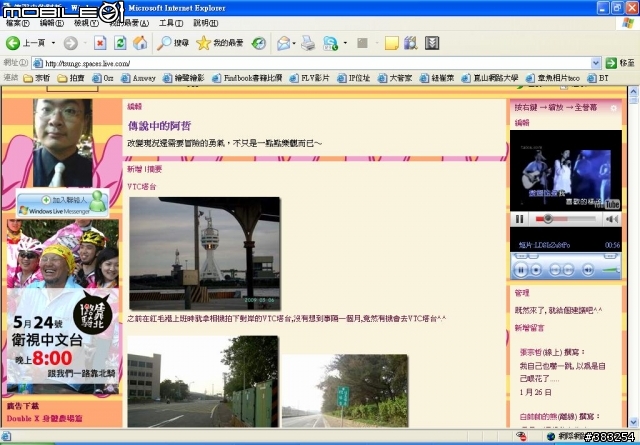
Task: Stop page loading with red X icon
Action: (100, 43)
